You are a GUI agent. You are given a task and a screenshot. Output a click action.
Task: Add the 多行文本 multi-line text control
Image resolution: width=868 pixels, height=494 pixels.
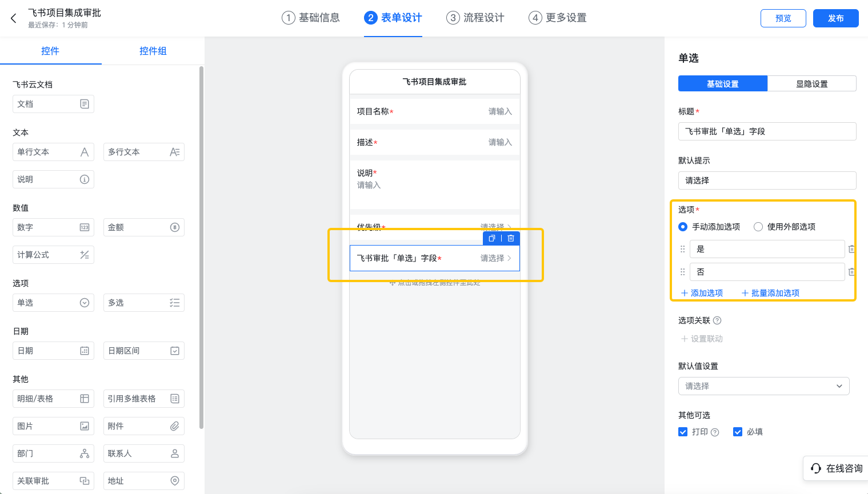[144, 152]
